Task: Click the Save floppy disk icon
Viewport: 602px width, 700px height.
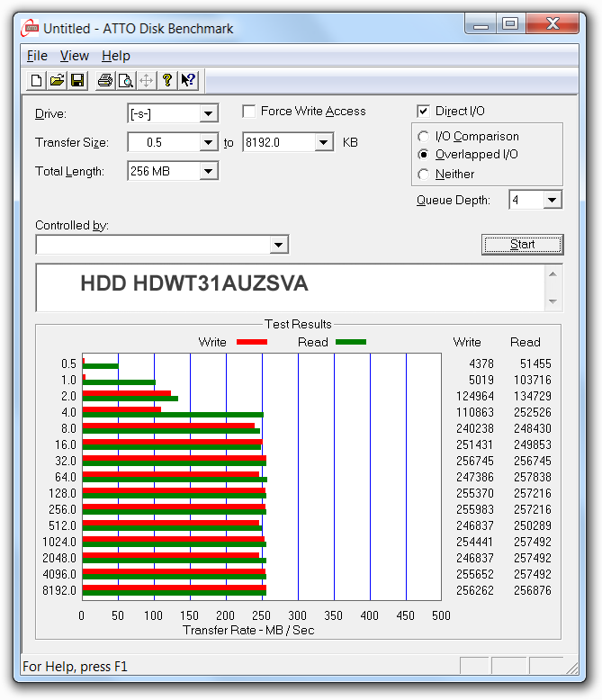Action: coord(77,81)
